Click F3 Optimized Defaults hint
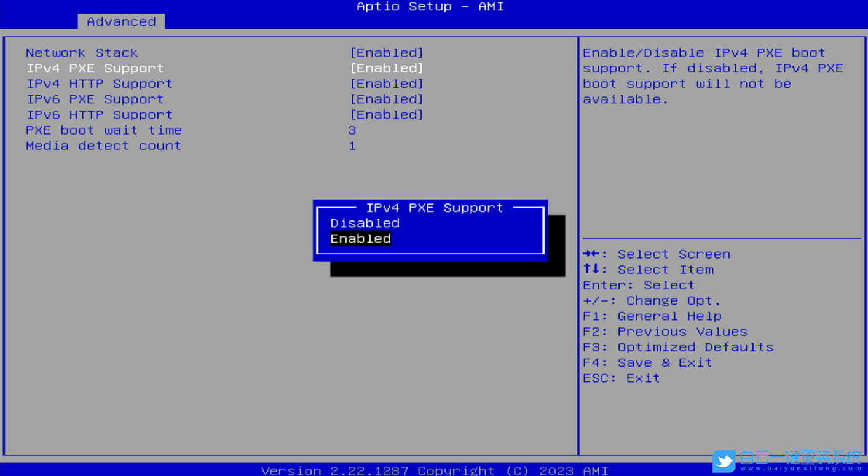Viewport: 868px width, 476px height. [x=678, y=346]
